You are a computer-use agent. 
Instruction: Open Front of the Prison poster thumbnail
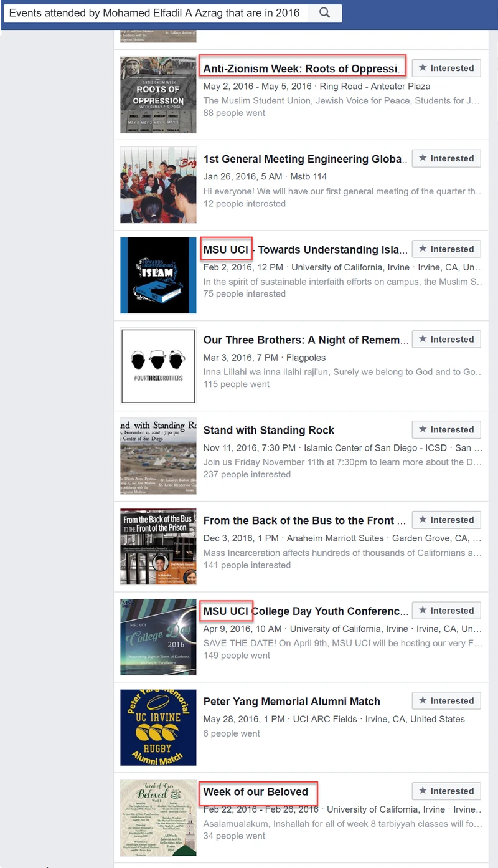158,546
